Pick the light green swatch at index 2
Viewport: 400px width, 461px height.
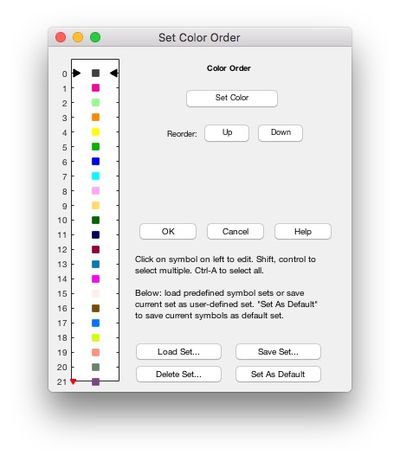tap(96, 102)
